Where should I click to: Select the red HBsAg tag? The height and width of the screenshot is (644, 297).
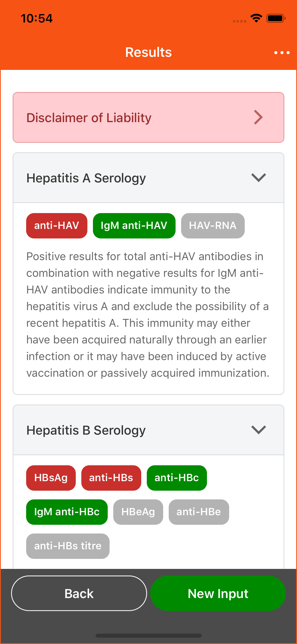51,478
